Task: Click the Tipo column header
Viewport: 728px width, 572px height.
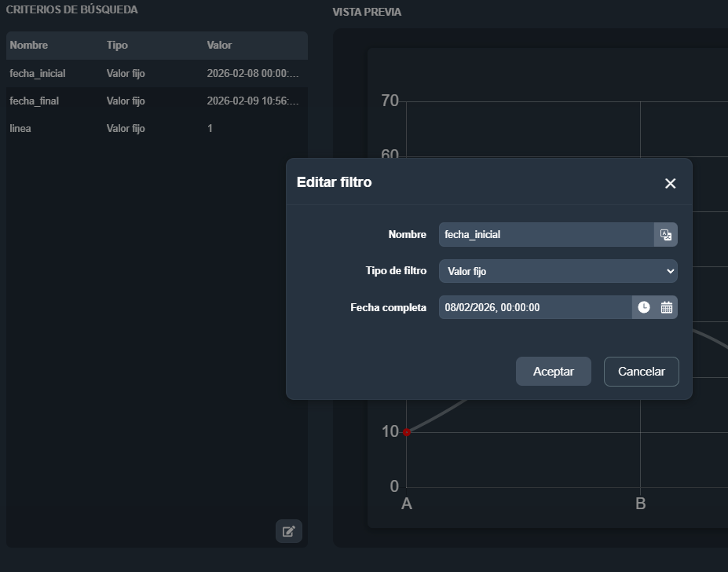Action: click(x=117, y=46)
